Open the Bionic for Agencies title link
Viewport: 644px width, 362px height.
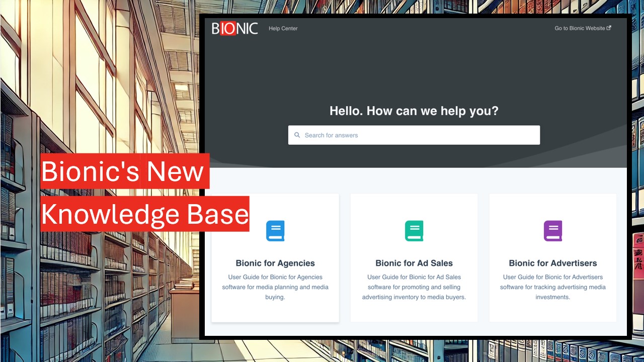pyautogui.click(x=275, y=263)
